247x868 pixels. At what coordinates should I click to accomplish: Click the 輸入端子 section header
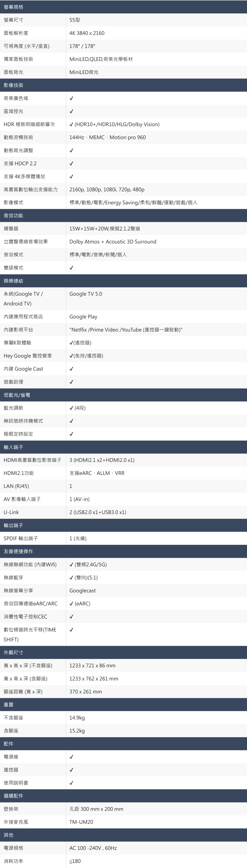[x=14, y=447]
